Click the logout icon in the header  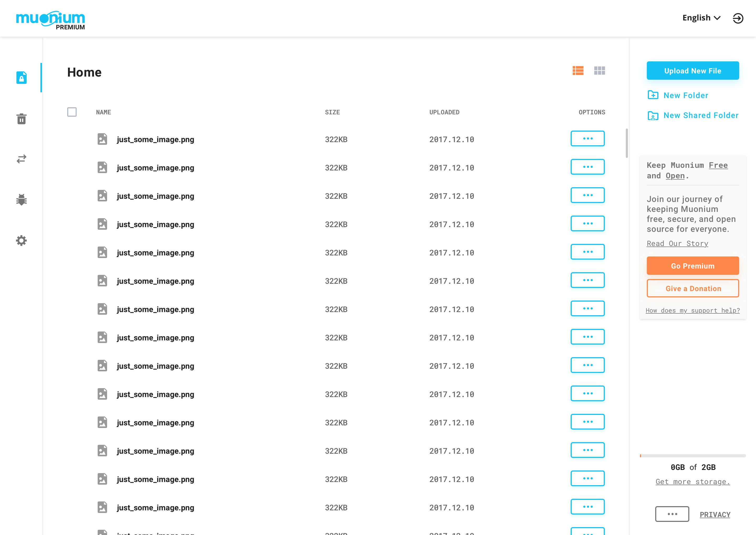[738, 18]
